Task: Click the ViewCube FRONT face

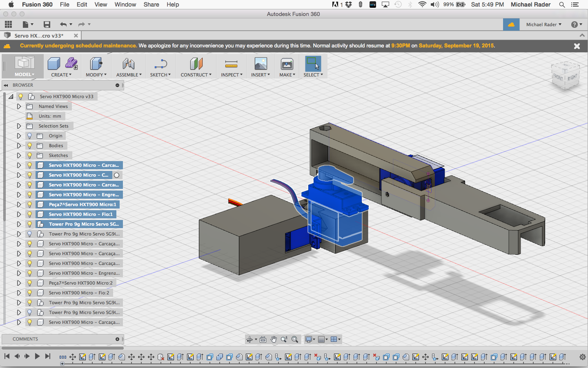Action: coord(558,76)
